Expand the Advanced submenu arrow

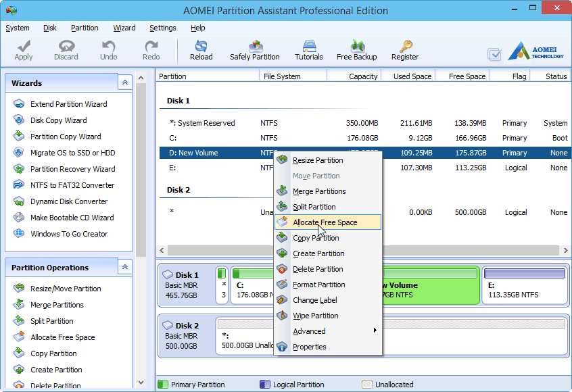click(375, 330)
